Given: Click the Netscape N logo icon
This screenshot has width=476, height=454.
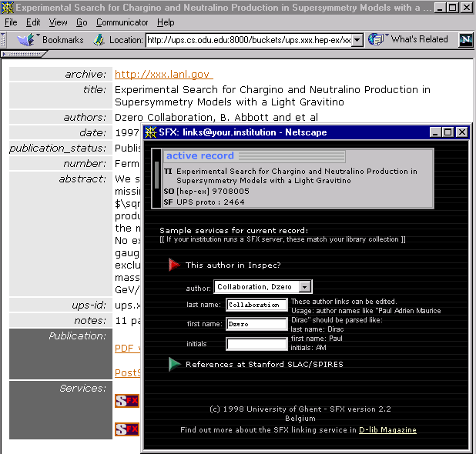Looking at the screenshot, I should point(466,39).
